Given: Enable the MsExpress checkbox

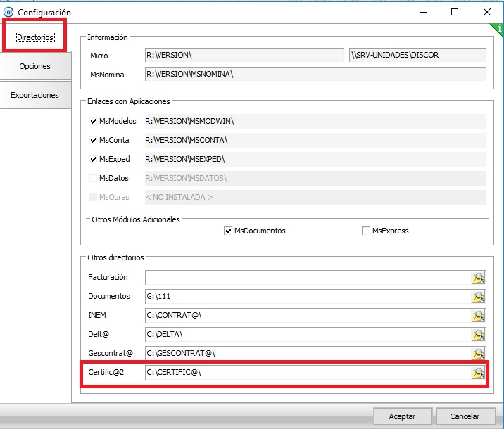Looking at the screenshot, I should point(366,231).
